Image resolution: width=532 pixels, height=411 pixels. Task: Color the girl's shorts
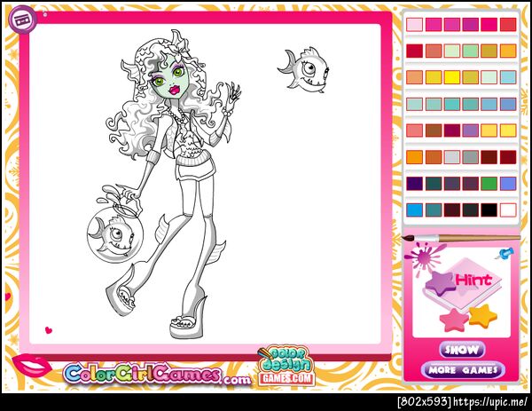tap(195, 169)
